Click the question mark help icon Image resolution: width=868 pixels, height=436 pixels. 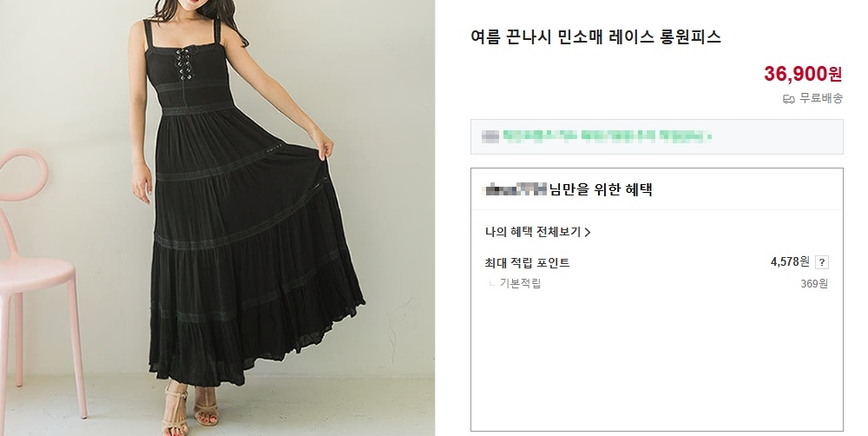click(x=822, y=262)
